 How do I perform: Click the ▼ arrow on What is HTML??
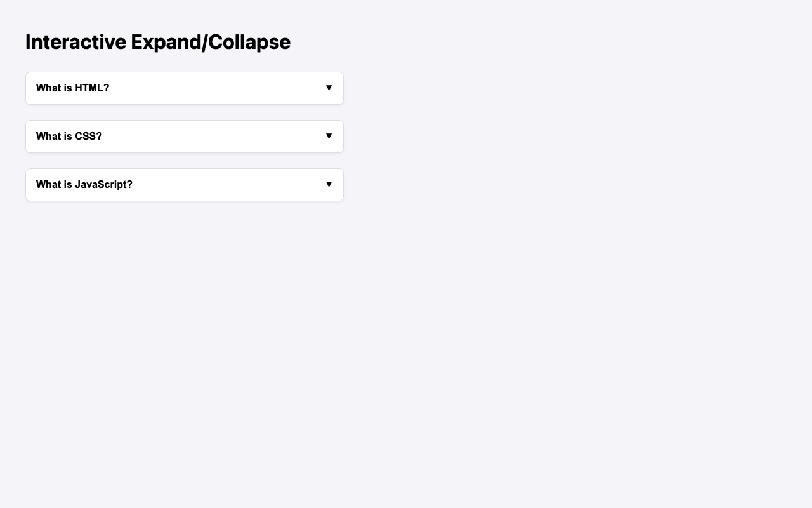(x=329, y=88)
